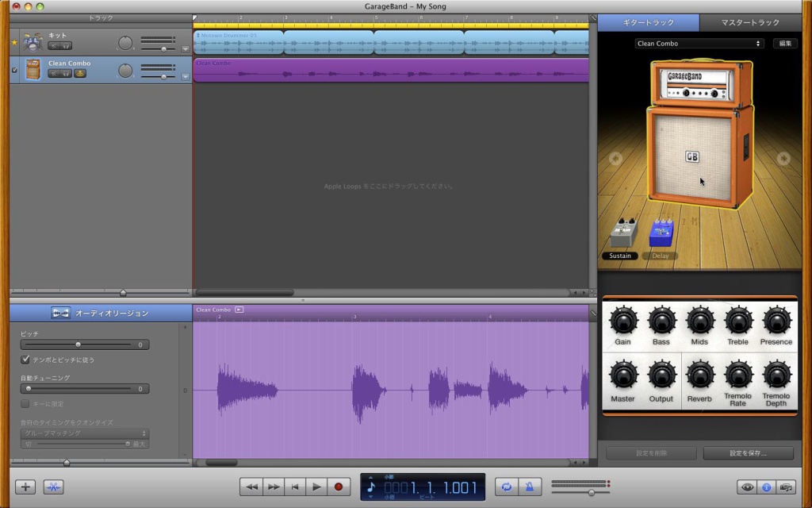Rewind with the double-left arrow button
Image resolution: width=812 pixels, height=508 pixels.
tap(251, 487)
